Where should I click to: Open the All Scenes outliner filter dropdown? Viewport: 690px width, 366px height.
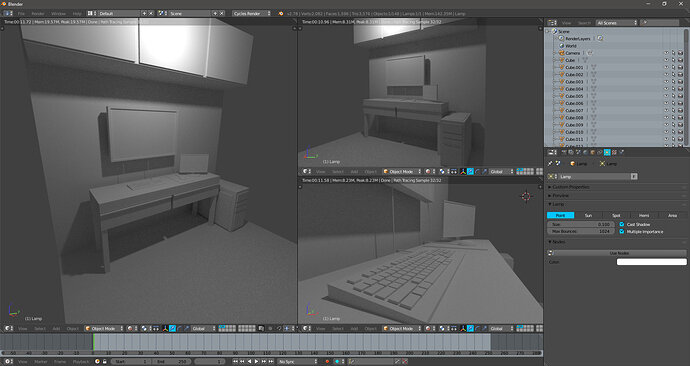coord(617,22)
